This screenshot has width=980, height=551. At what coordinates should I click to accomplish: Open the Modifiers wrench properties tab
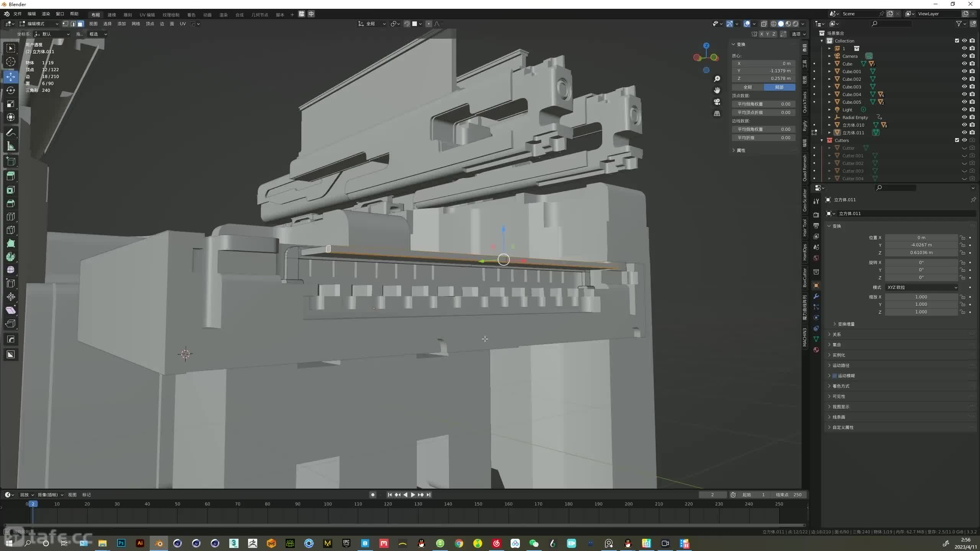click(x=816, y=296)
